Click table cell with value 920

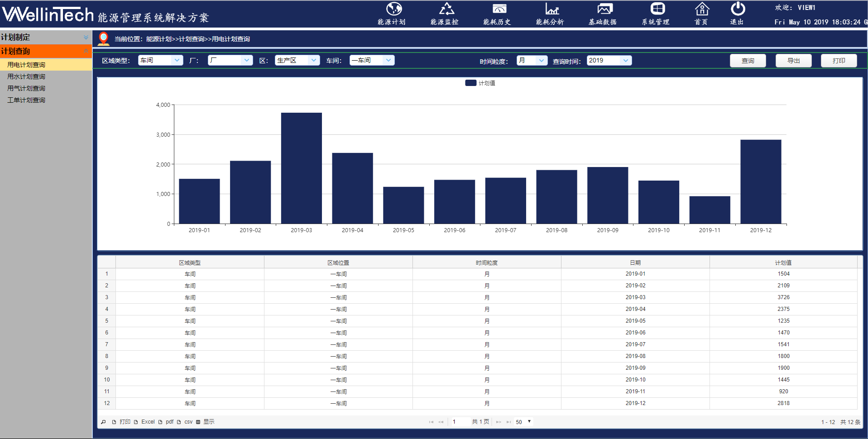(x=783, y=391)
